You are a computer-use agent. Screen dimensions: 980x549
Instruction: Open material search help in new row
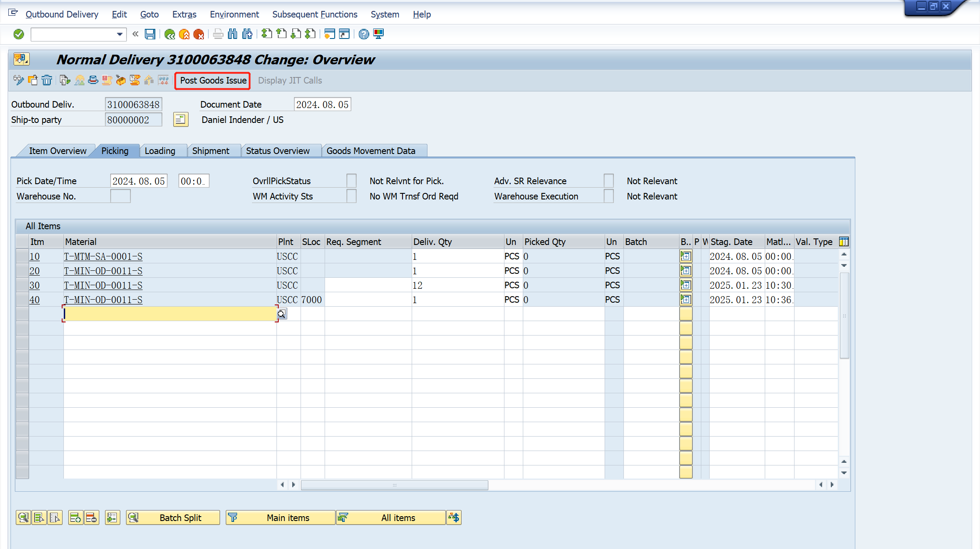(281, 314)
